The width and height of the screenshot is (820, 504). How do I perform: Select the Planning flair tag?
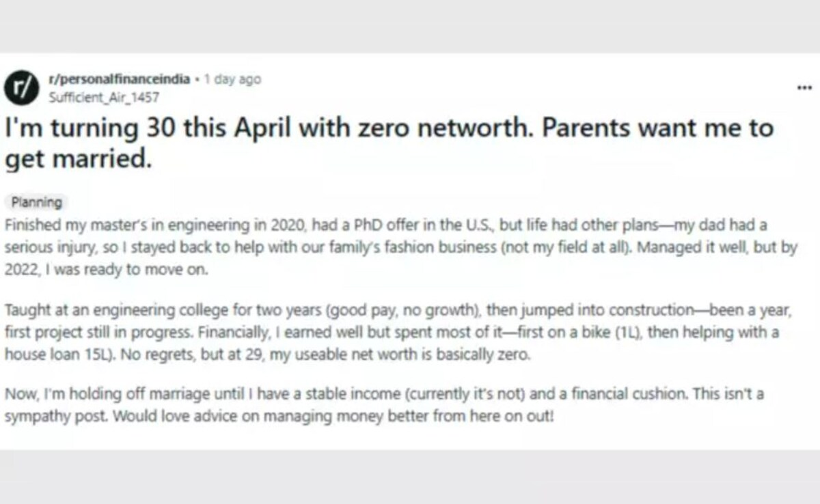(37, 202)
